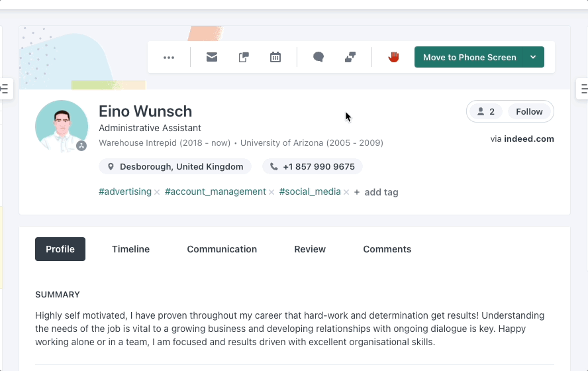588x371 pixels.
Task: Click the right edge panel list icon
Action: click(x=583, y=89)
